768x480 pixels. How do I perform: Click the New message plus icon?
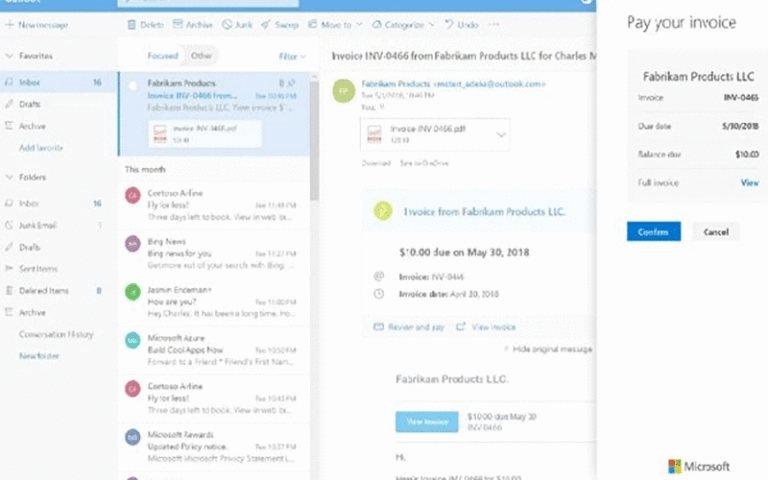[9, 24]
